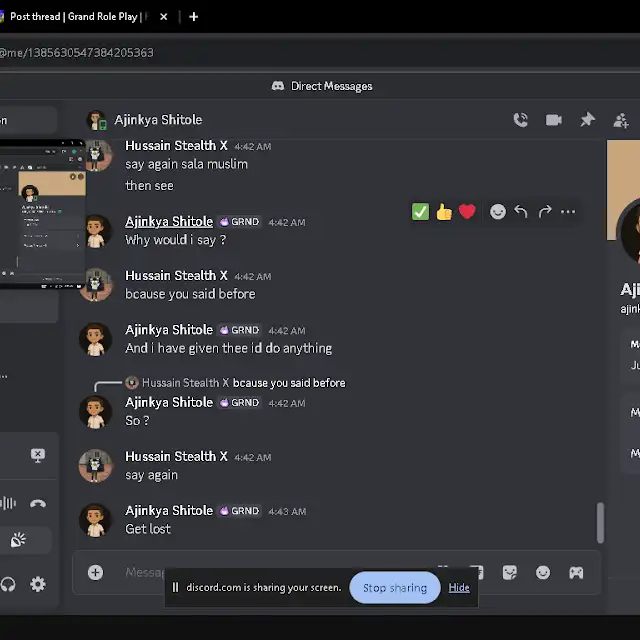This screenshot has width=640, height=640.
Task: Open more options on hovered message
Action: [568, 212]
